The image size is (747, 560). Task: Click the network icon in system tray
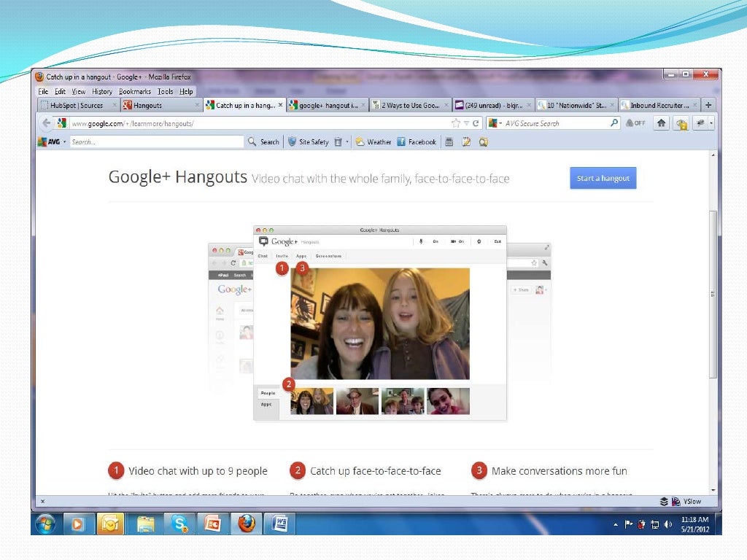tap(655, 524)
